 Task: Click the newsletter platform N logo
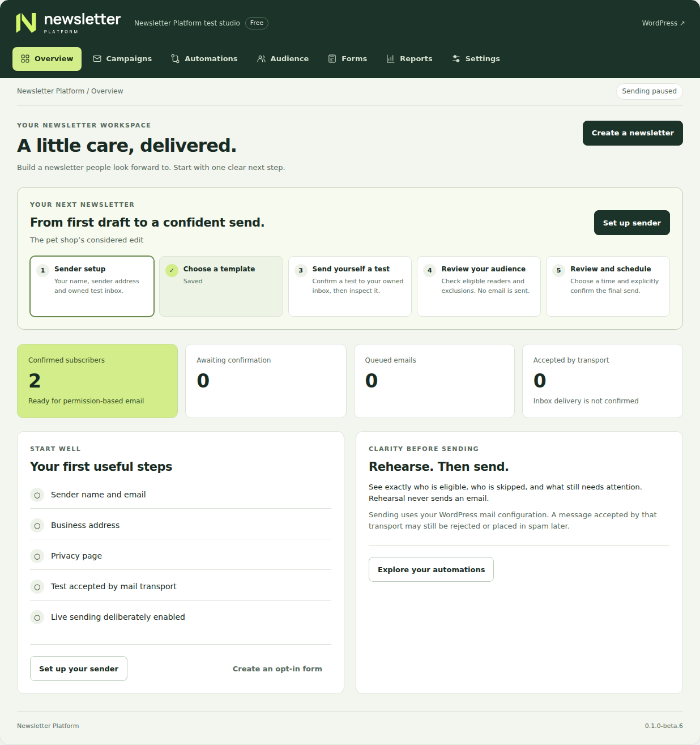(26, 23)
